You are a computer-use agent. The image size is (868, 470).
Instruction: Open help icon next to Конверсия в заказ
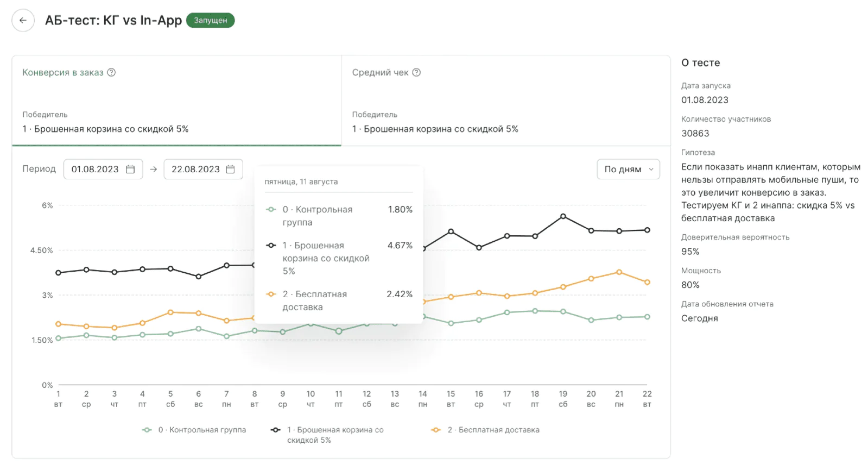coord(111,72)
